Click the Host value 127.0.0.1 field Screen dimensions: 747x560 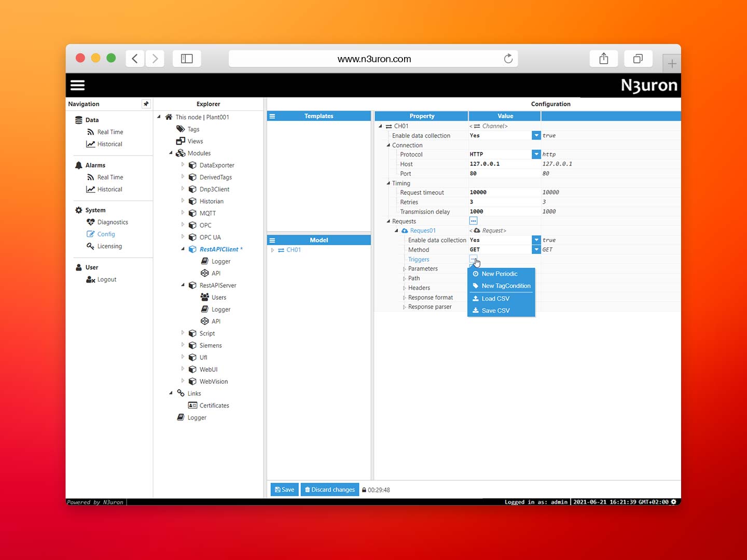point(504,164)
